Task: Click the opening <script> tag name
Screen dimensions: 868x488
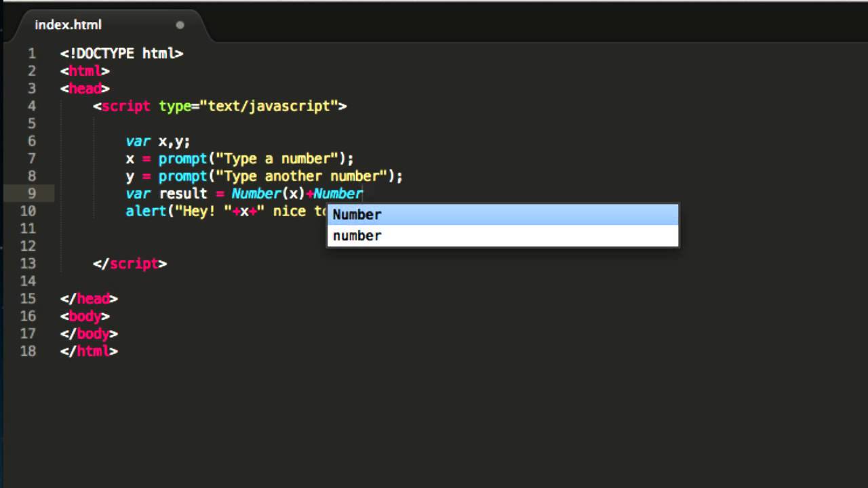Action: click(125, 106)
